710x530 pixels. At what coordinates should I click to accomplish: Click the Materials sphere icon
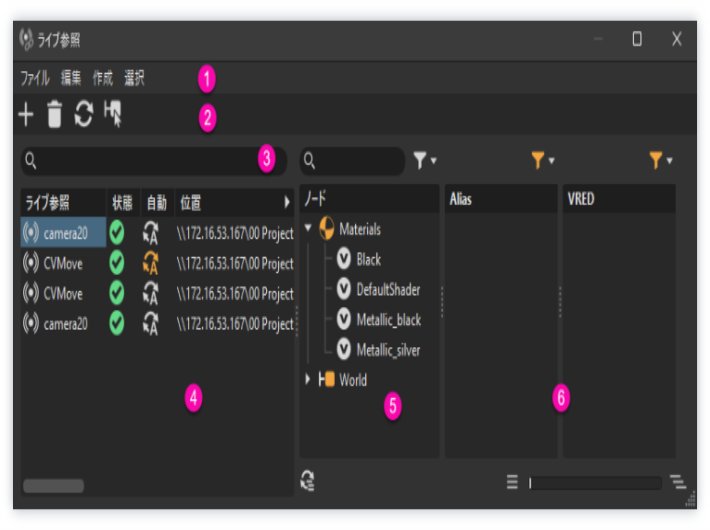pyautogui.click(x=326, y=228)
